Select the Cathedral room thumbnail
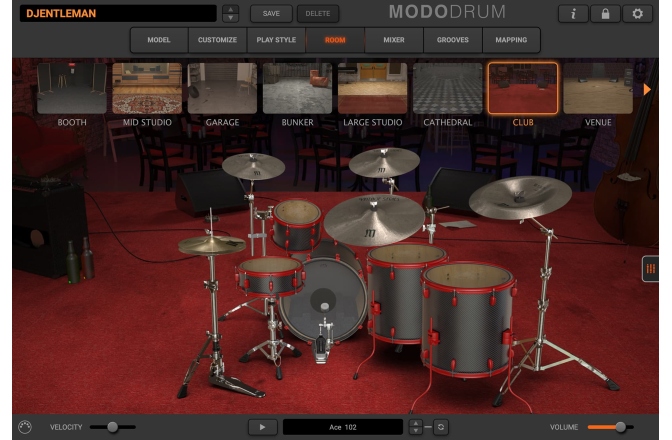 447,90
